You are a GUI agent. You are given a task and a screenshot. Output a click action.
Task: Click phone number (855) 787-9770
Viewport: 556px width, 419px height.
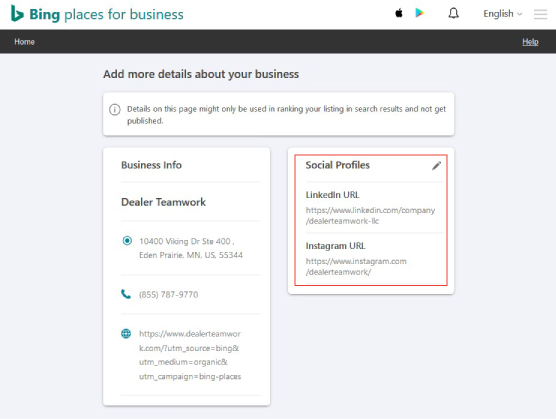(x=168, y=295)
